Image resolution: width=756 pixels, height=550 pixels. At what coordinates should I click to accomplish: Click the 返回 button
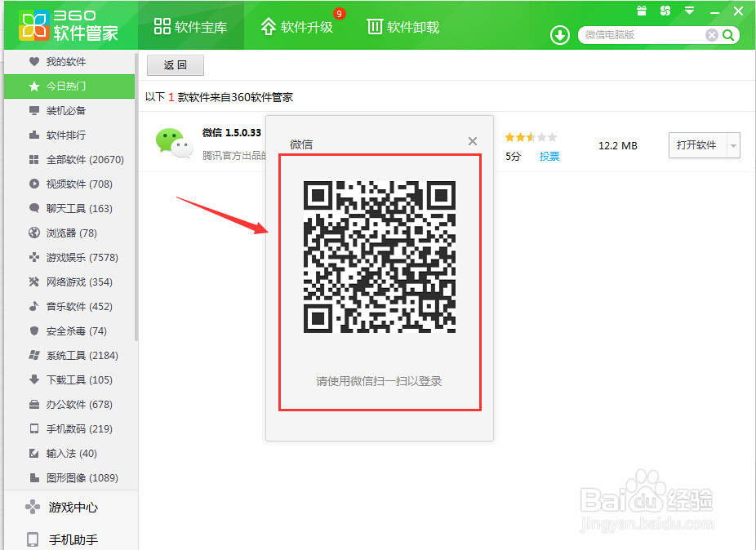click(x=176, y=65)
